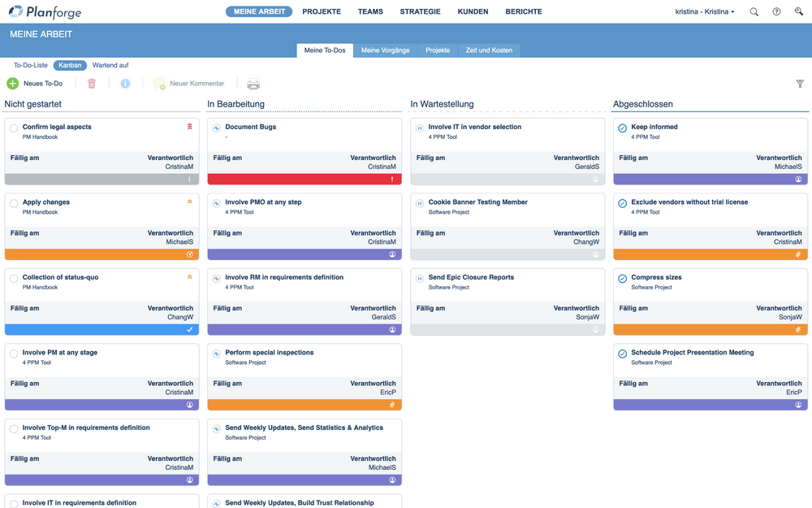The width and height of the screenshot is (812, 508).
Task: Switch to the Meine Vorgänge tab
Action: point(385,50)
